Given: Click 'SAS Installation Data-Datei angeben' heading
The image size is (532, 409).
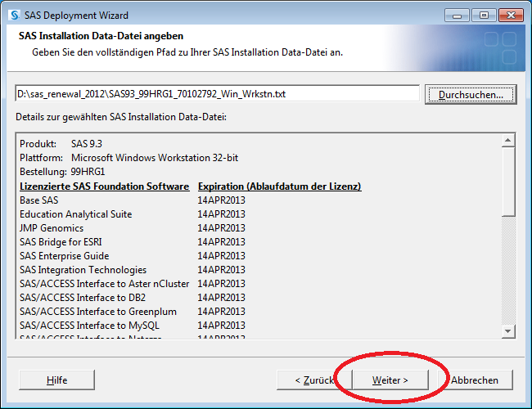Looking at the screenshot, I should click(101, 36).
